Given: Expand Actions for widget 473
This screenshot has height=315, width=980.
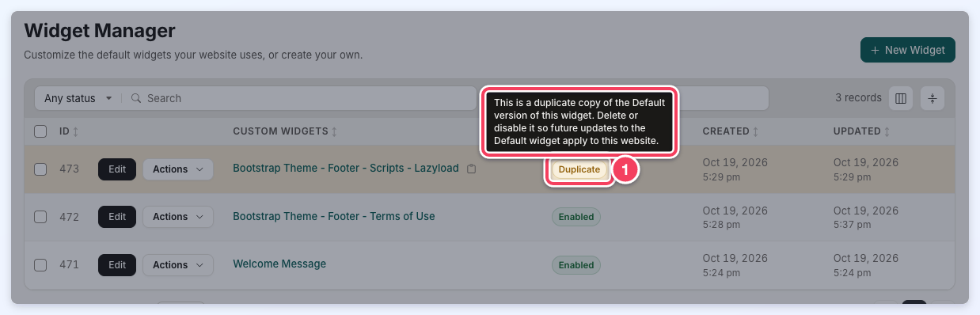Looking at the screenshot, I should pyautogui.click(x=178, y=169).
